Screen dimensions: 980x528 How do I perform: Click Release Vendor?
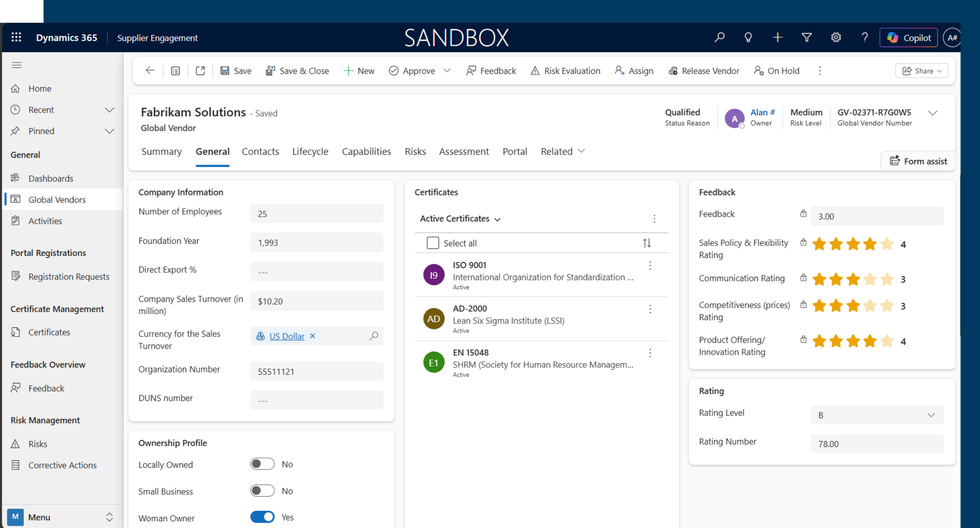point(704,71)
